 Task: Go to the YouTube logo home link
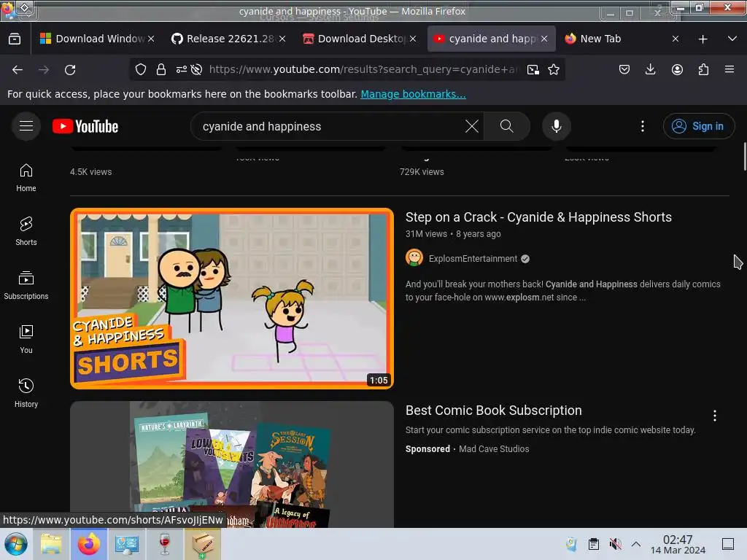pos(85,126)
